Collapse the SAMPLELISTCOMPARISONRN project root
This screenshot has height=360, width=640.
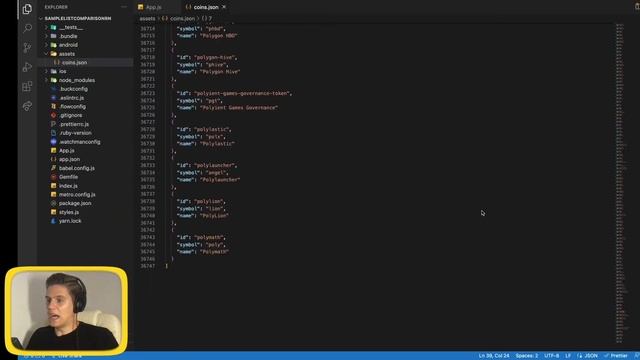tap(78, 18)
